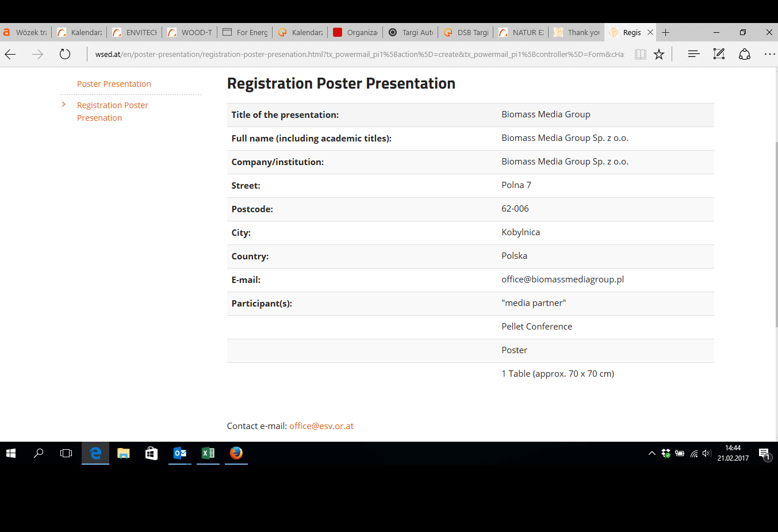The width and height of the screenshot is (778, 532).
Task: Click the Polska country value
Action: pyautogui.click(x=514, y=256)
